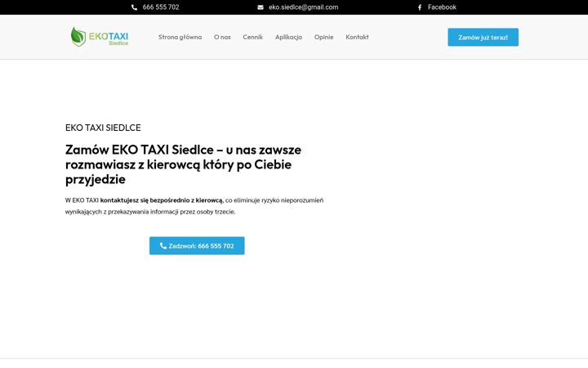Click text line wynikających z przekazywania informacji
This screenshot has width=588, height=368.
[x=150, y=212]
